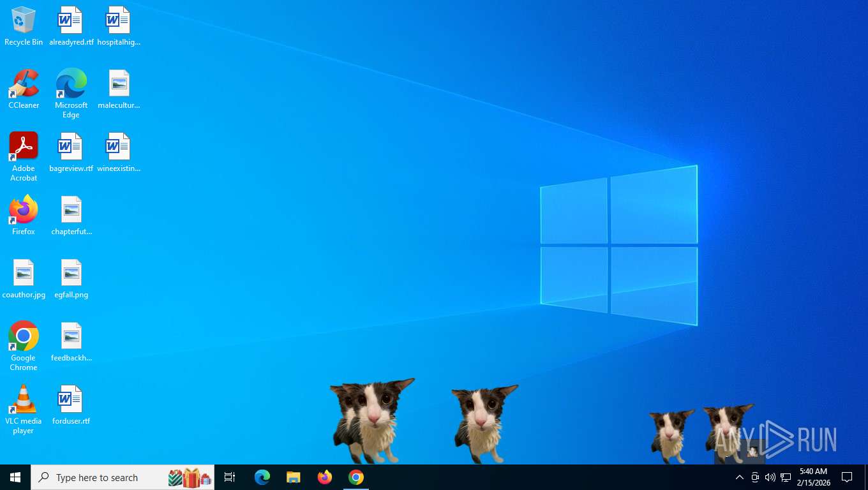Select the Microsoft Edge desktop shortcut
Screen dimensions: 868x490
click(71, 94)
